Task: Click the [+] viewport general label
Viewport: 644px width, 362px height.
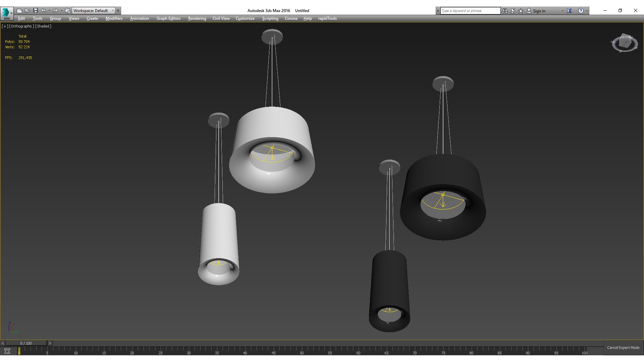Action: pos(5,26)
